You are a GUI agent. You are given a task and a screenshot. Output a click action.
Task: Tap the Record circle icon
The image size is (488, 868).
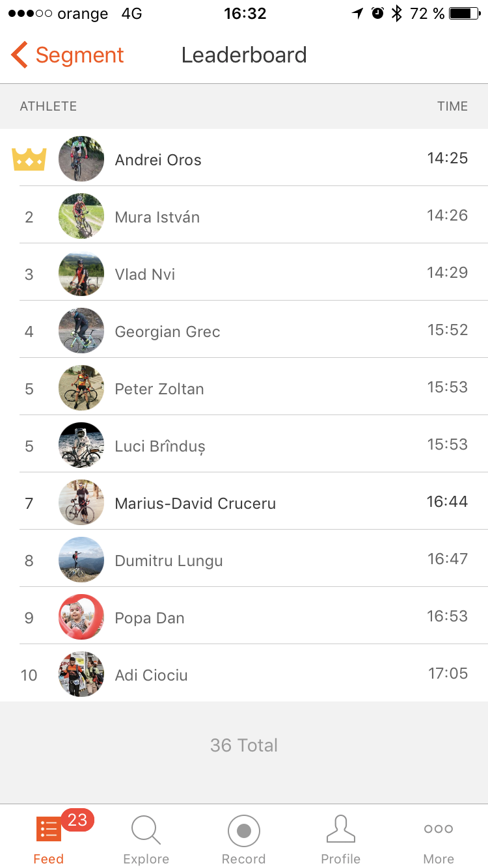[244, 831]
